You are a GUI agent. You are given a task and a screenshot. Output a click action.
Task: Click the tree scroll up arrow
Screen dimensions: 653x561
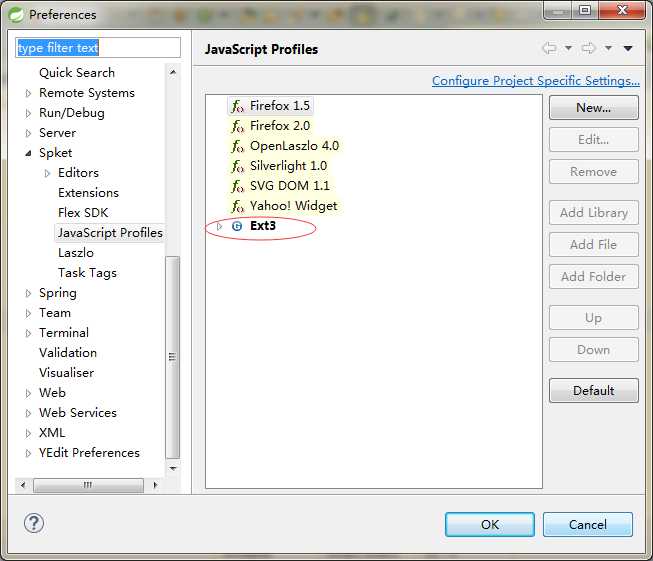(173, 72)
